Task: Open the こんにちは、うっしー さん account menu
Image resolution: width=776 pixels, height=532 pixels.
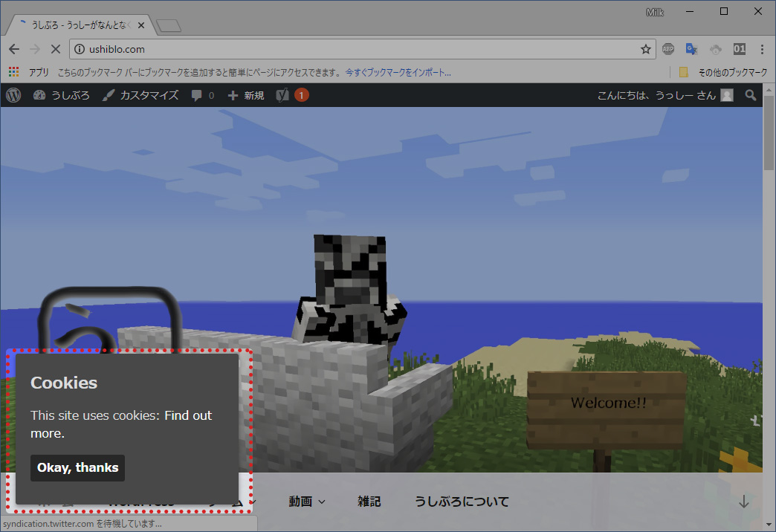Action: tap(665, 95)
